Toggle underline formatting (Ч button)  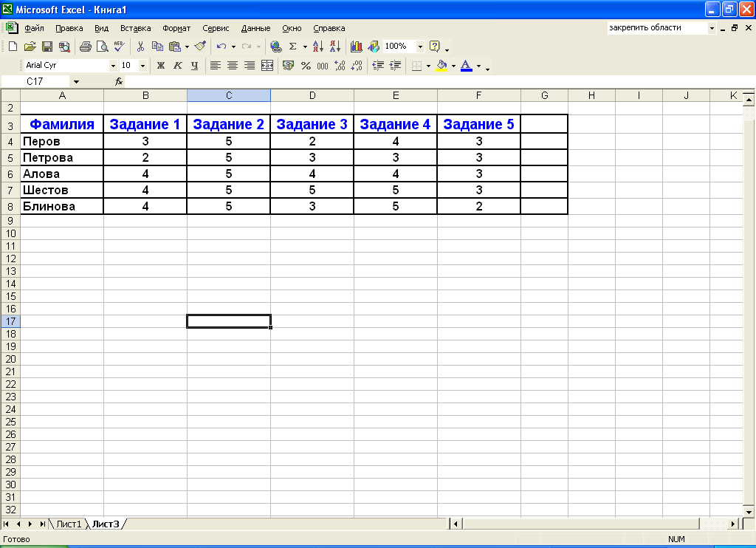194,66
